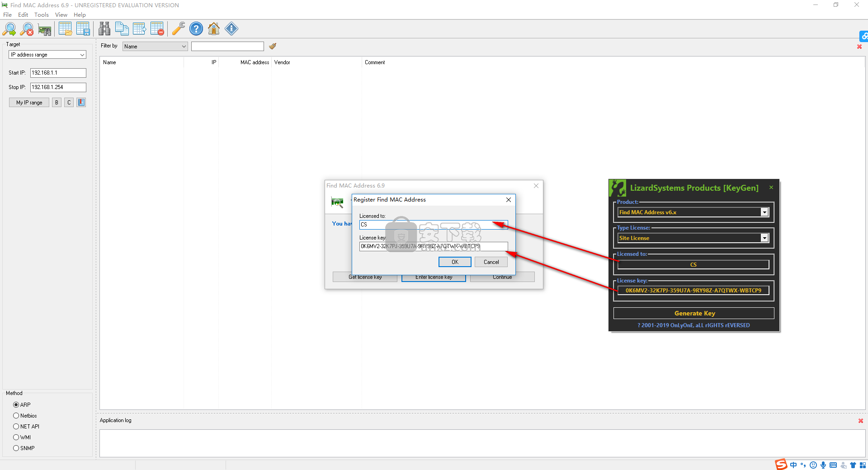Image resolution: width=868 pixels, height=470 pixels.
Task: Open results file with table-folder icon
Action: (x=65, y=29)
